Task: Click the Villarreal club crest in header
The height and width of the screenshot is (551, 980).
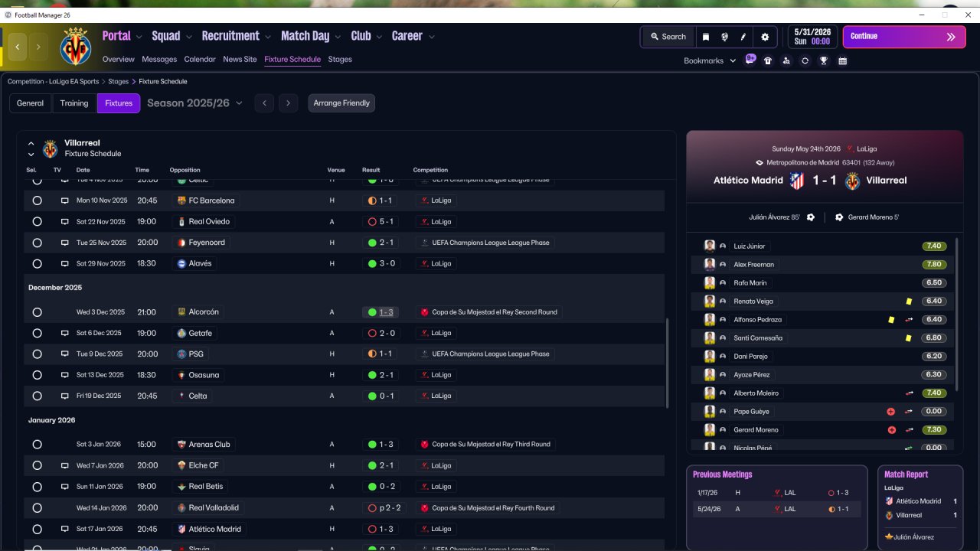Action: (75, 46)
